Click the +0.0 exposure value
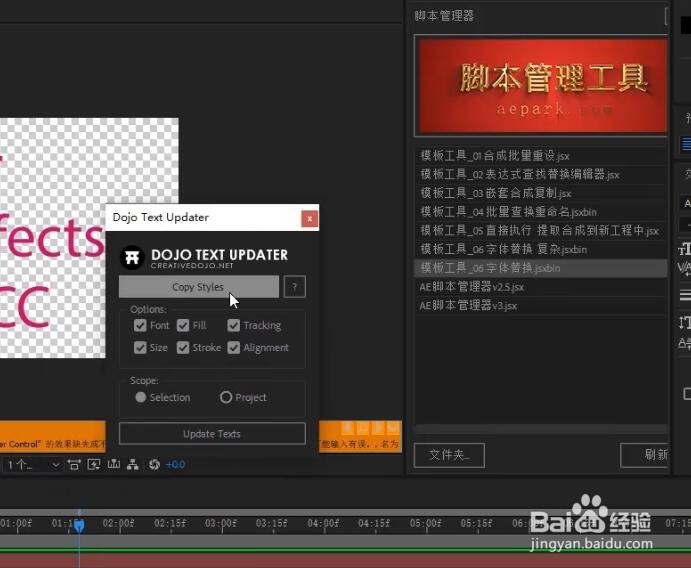 click(x=175, y=464)
